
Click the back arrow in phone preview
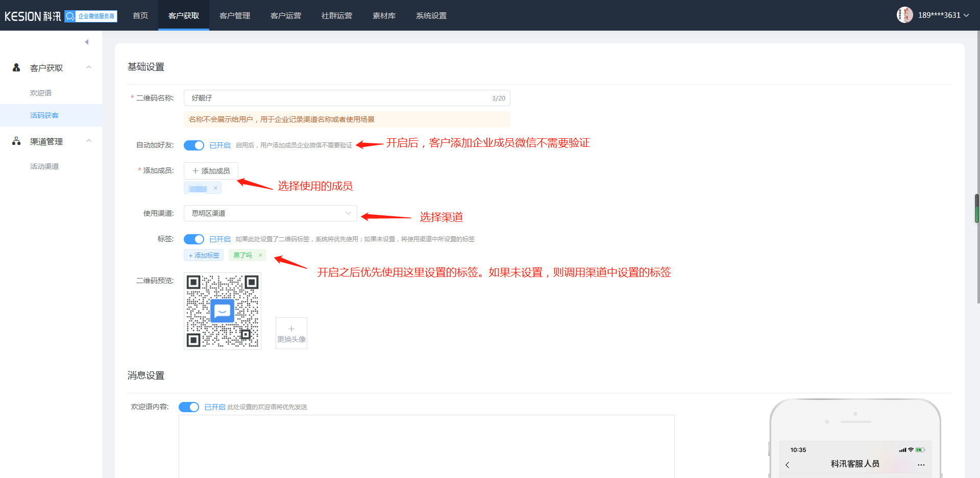pyautogui.click(x=787, y=465)
